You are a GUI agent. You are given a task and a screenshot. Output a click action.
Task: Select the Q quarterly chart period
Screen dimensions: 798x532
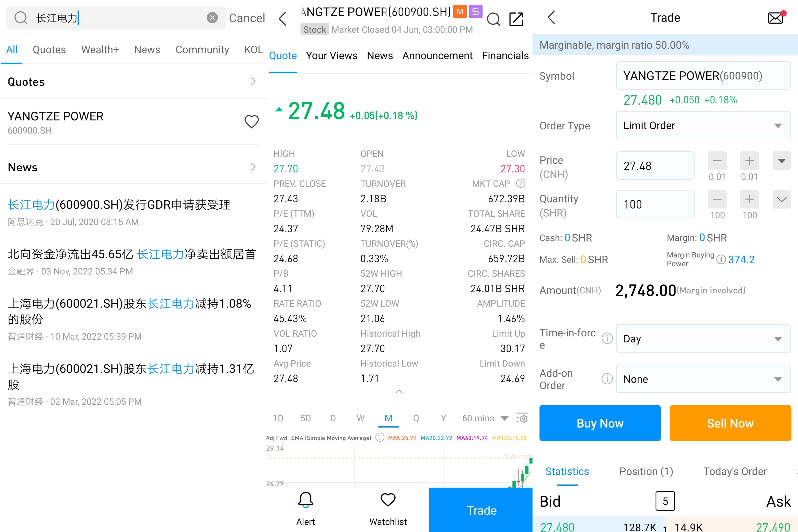416,418
